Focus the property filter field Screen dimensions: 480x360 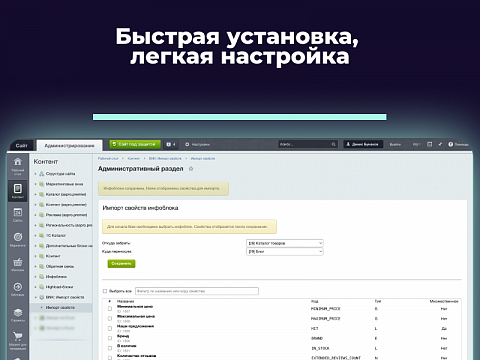[197, 291]
